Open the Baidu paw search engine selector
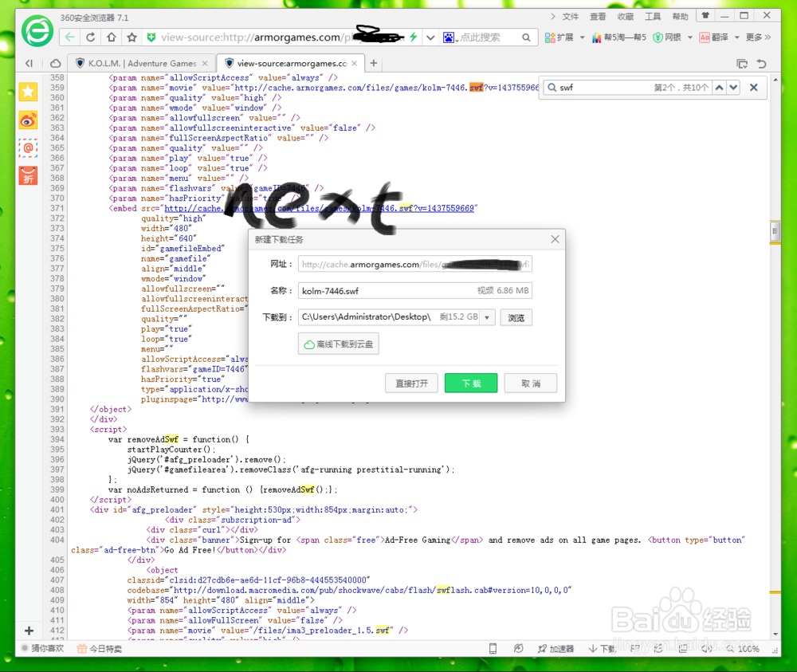Screen dimensions: 797x672 [x=450, y=37]
